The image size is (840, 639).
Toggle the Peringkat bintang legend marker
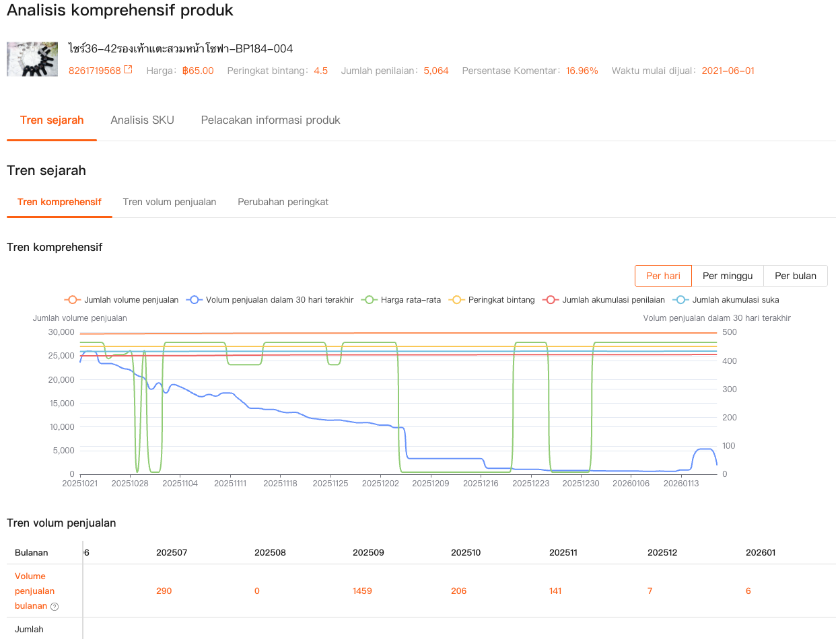coord(492,300)
